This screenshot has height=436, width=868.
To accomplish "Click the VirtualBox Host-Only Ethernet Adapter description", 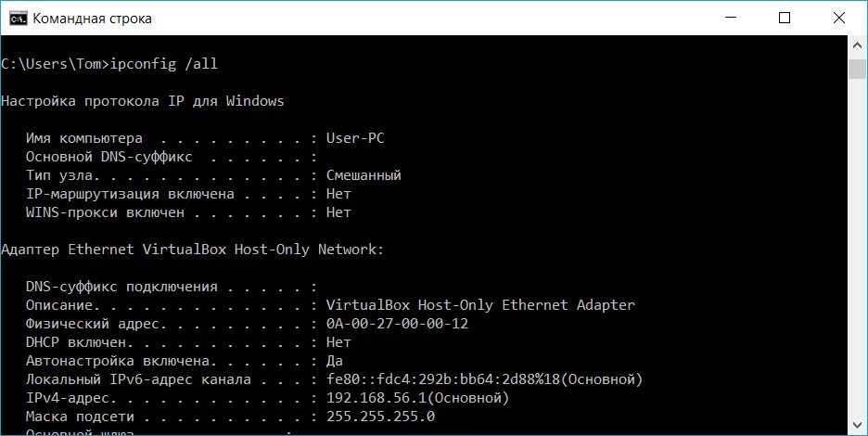I will pyautogui.click(x=480, y=305).
